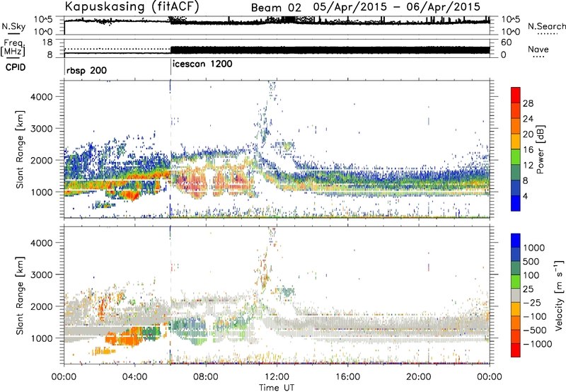
Task: Click 'Slant Range [km]' label of velocity panel
Action: pyautogui.click(x=20, y=296)
